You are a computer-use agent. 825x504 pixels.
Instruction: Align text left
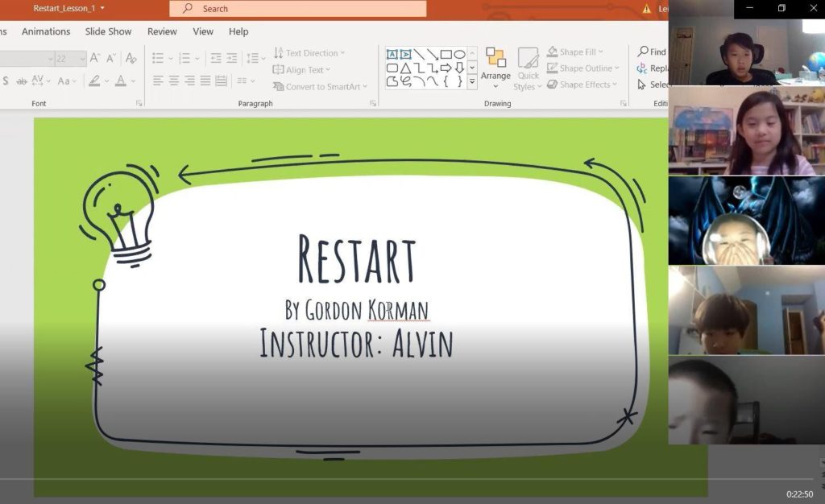coord(158,81)
